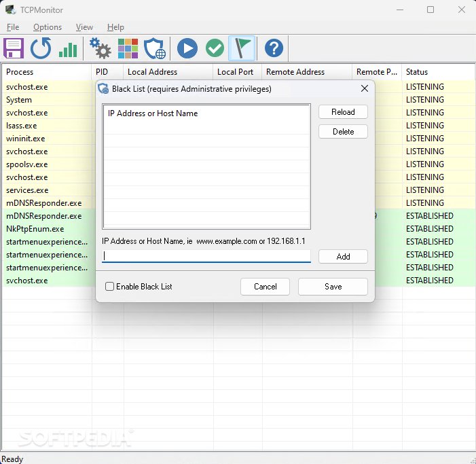Sort by the PID column header
The width and height of the screenshot is (476, 464).
coord(107,72)
